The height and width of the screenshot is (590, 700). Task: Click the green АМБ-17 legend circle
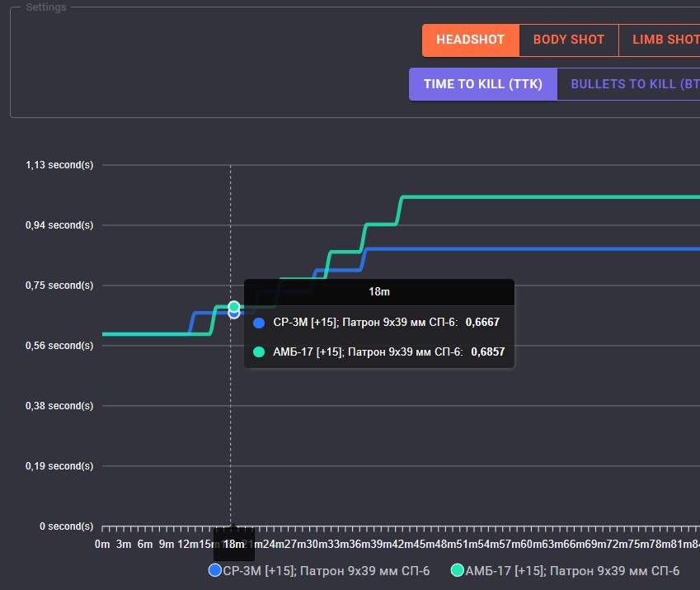click(458, 570)
